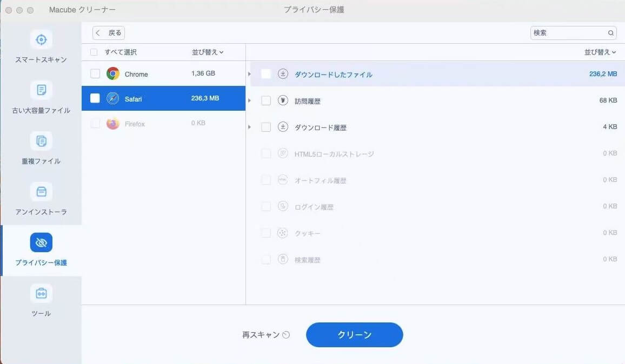Open the ツール toolbox icon
This screenshot has height=364, width=625.
click(41, 293)
